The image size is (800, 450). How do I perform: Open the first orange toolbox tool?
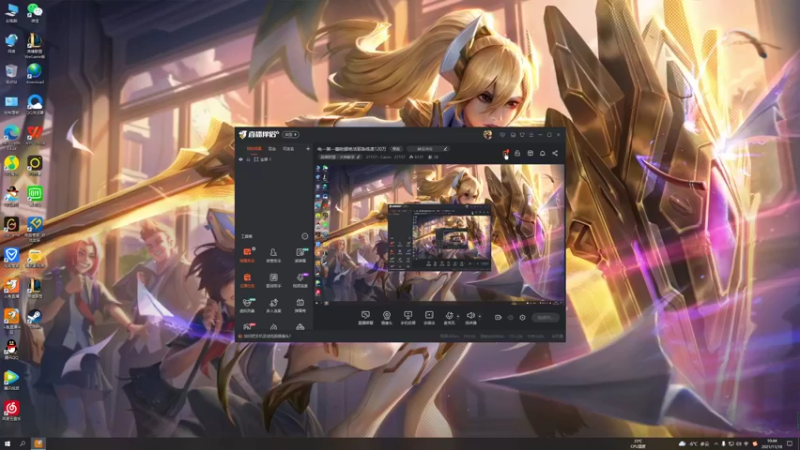coord(247,255)
